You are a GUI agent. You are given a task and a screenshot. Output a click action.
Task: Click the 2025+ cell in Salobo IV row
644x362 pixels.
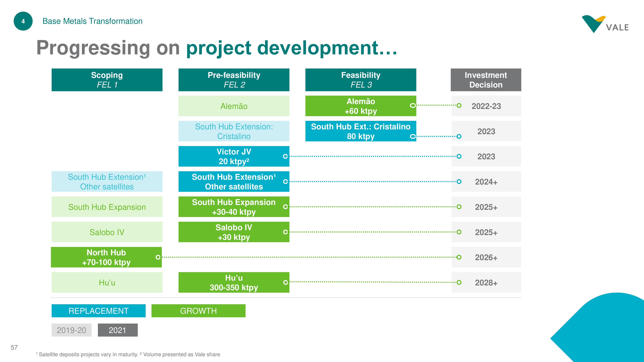click(486, 232)
